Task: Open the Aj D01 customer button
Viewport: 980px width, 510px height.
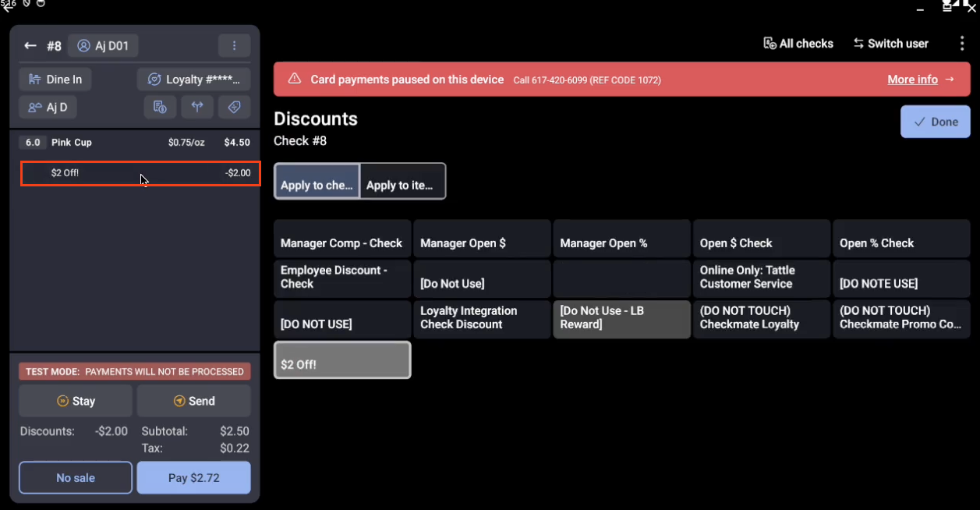Action: point(103,46)
